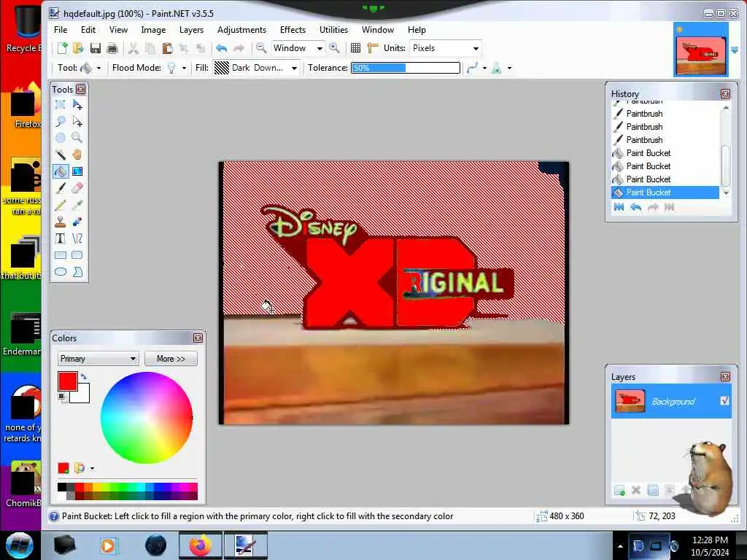
Task: Pick a color on the color wheel
Action: tap(147, 418)
